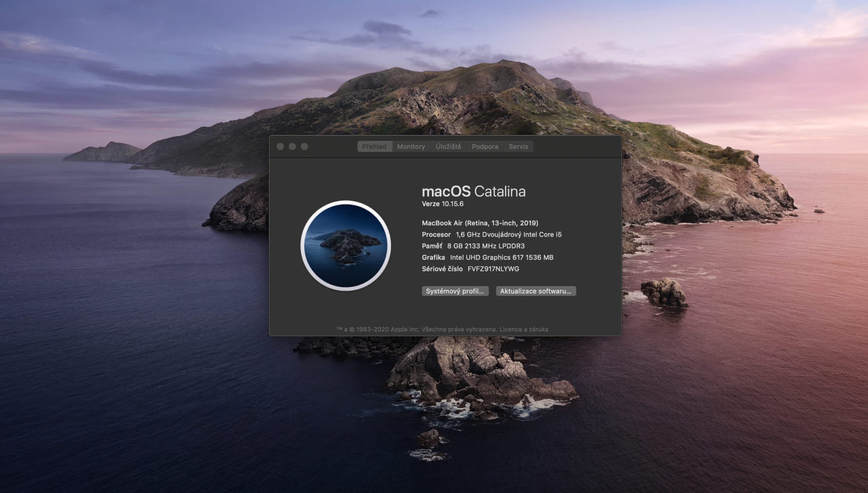Click the MacBook Air model name line

(x=480, y=223)
